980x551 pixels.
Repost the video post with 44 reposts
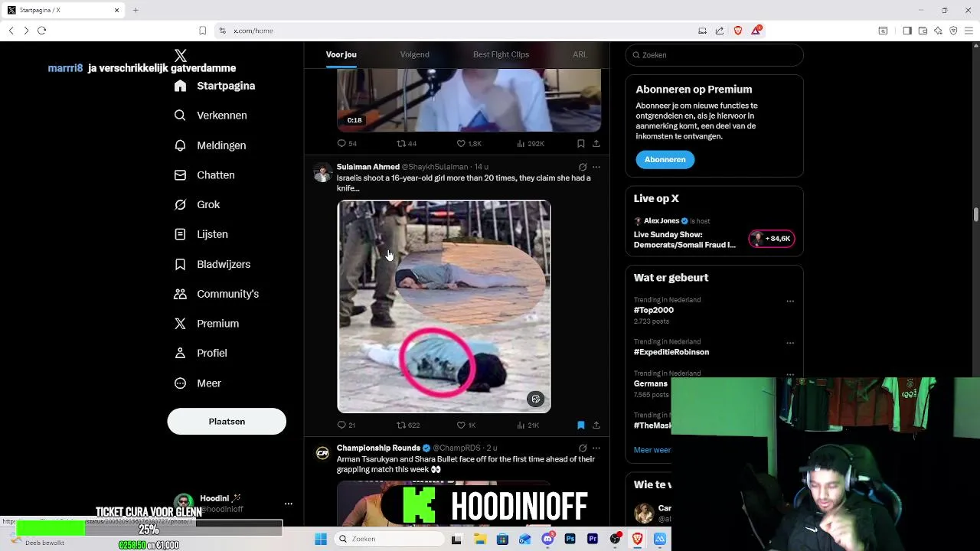[407, 143]
